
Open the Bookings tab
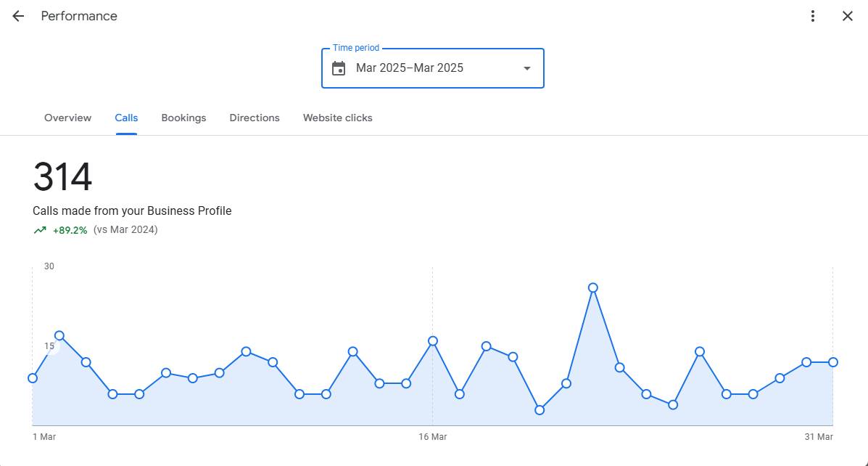click(x=183, y=118)
